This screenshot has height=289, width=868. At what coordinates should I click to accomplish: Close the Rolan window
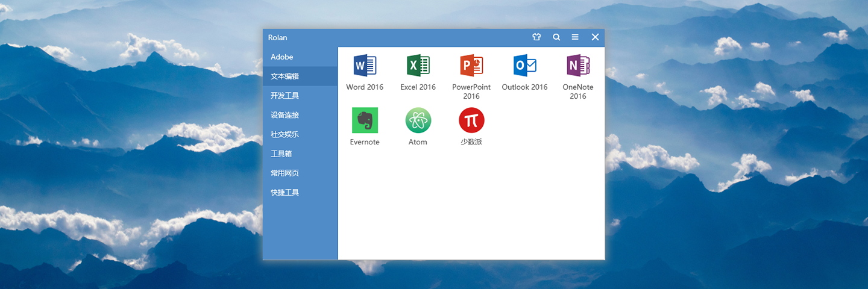click(595, 37)
